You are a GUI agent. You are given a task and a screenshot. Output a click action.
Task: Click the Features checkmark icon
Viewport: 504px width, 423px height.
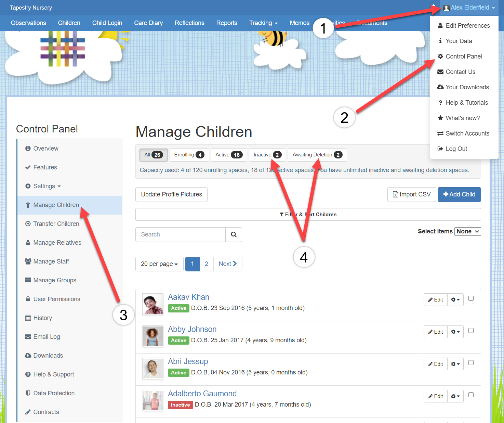click(x=28, y=167)
